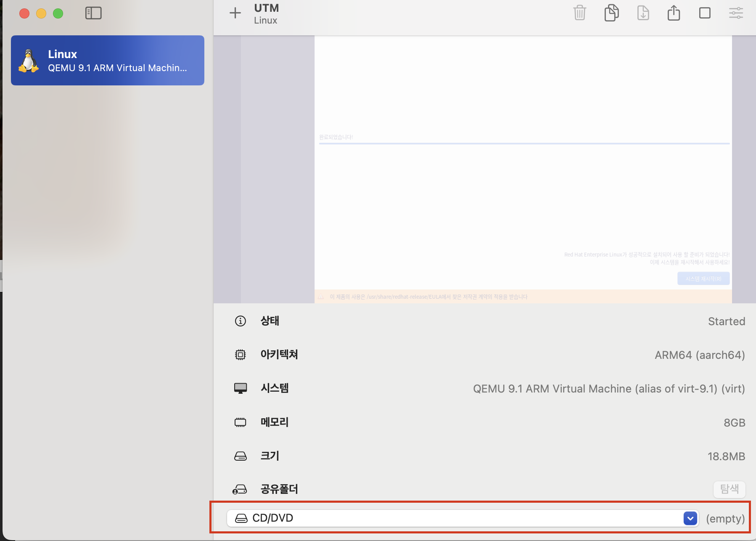Click the 탐색 browse button
756x541 pixels.
pos(730,489)
